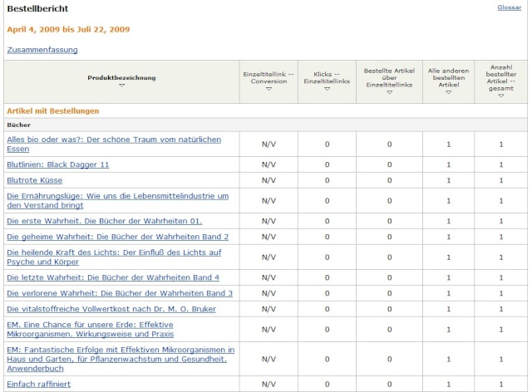Screen dimensions: 532x392
Task: Click Alle anderen value 1 for 'EM: Fantastische Erfolge'
Action: coord(449,359)
